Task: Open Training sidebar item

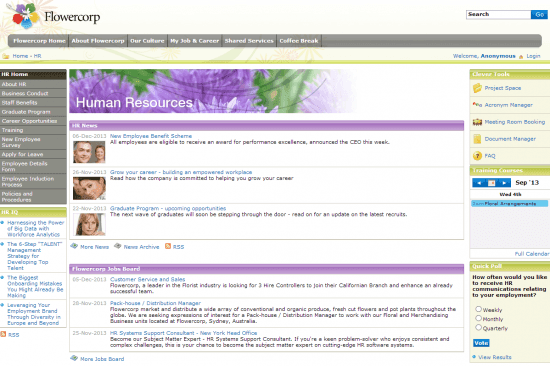Action: [x=33, y=130]
